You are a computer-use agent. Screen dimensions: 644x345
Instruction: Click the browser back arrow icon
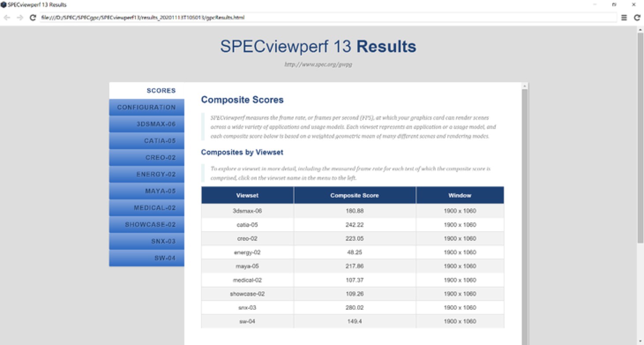click(7, 18)
